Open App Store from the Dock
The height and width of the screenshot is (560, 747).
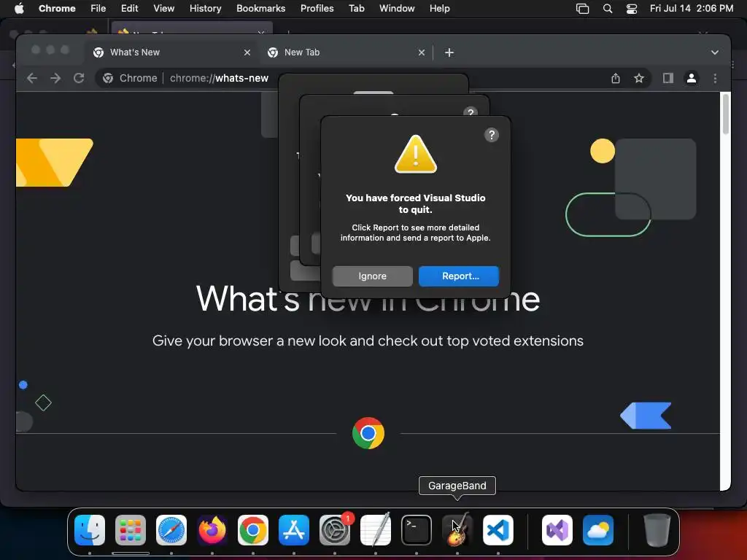(294, 530)
